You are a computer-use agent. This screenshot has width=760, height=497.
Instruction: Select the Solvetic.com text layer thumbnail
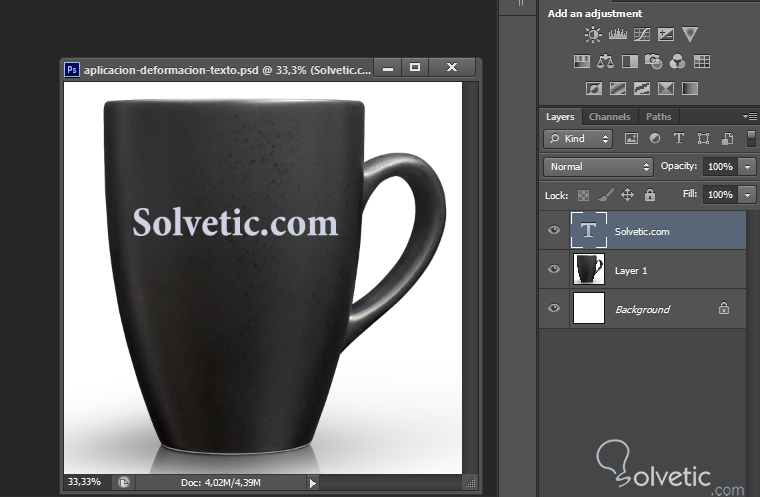pos(588,230)
